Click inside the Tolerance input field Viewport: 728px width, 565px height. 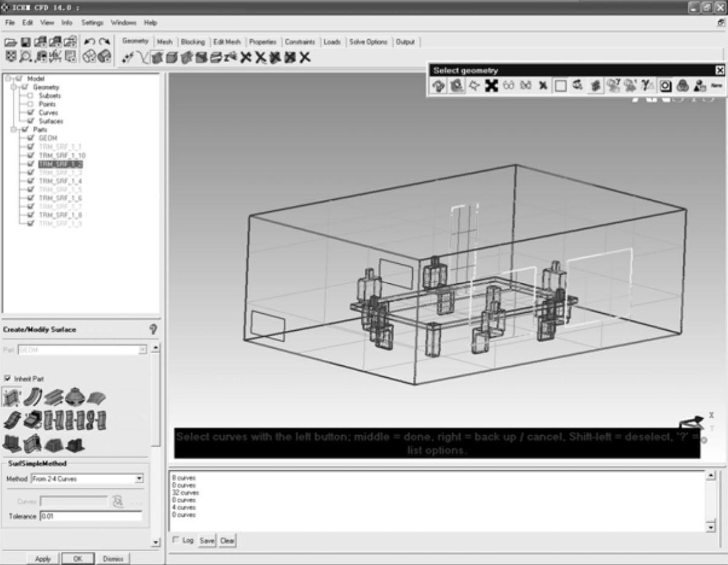tap(91, 517)
